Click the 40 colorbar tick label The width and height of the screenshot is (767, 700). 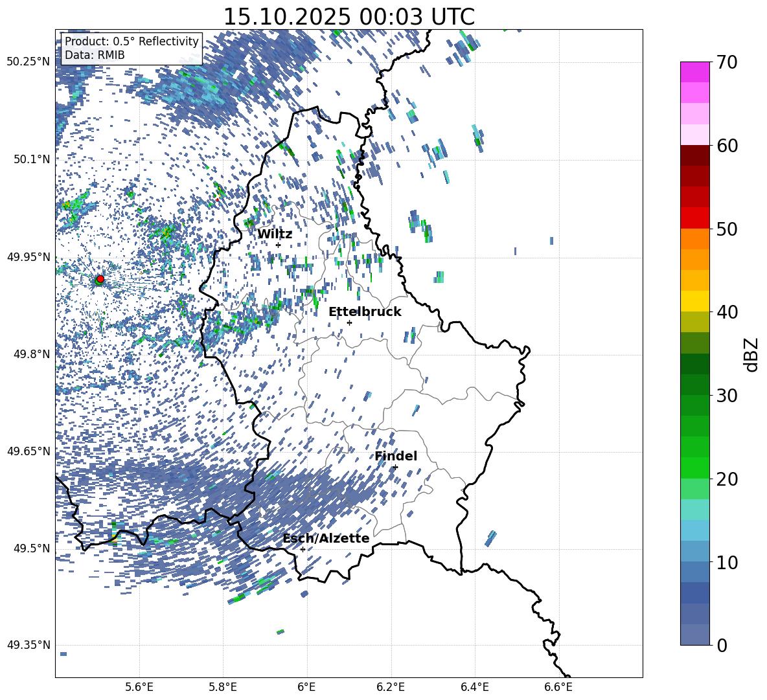click(727, 312)
